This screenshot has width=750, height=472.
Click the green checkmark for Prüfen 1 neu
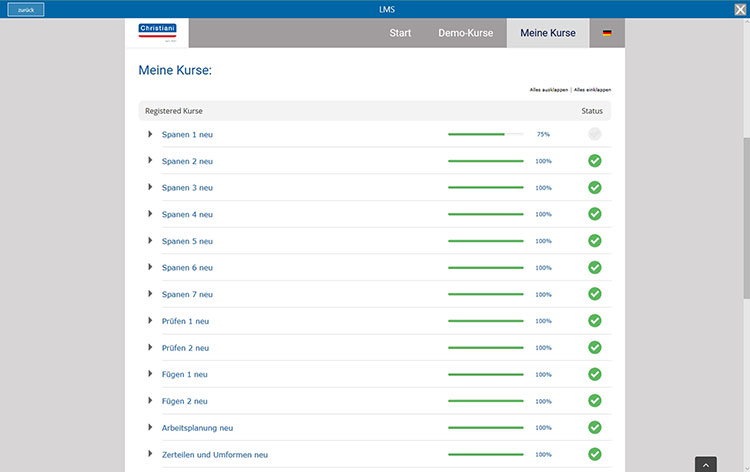(595, 320)
